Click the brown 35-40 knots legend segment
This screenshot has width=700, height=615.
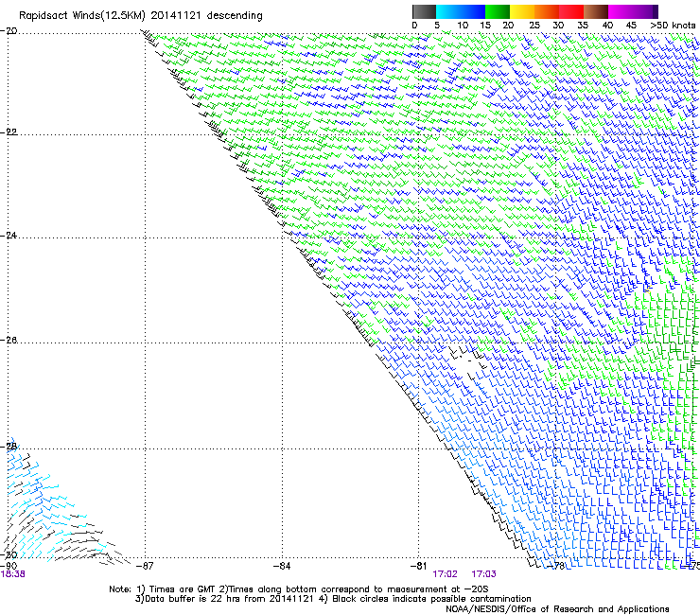pos(596,11)
